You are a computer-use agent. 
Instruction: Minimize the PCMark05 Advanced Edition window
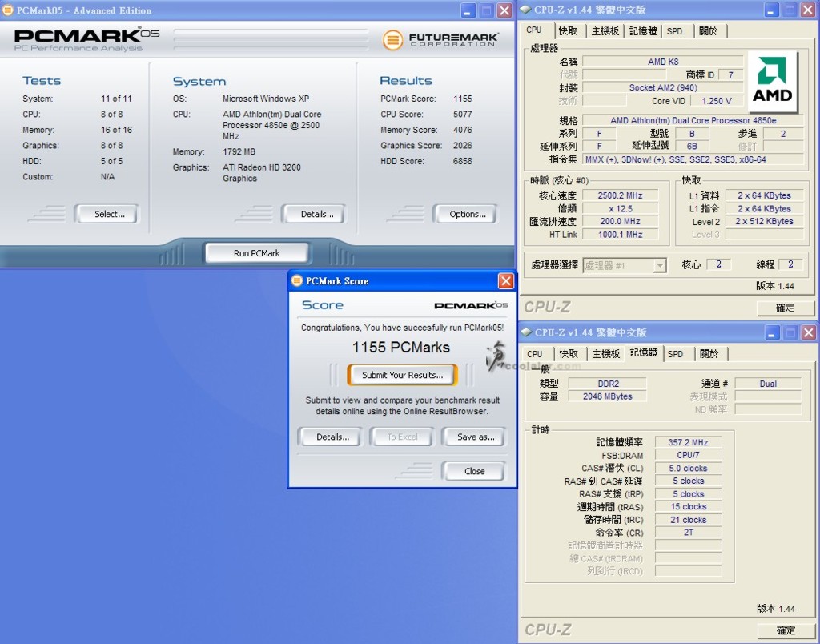(468, 10)
